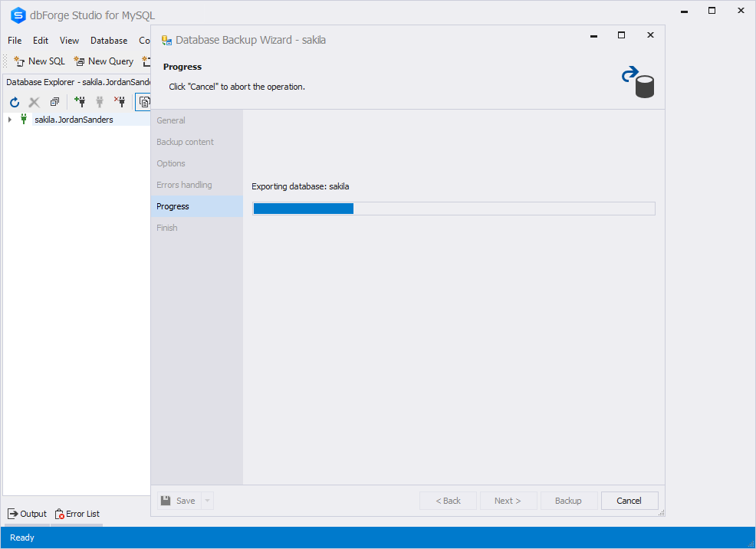Refresh the Database Explorer tree
This screenshot has height=549, width=756.
(x=15, y=102)
